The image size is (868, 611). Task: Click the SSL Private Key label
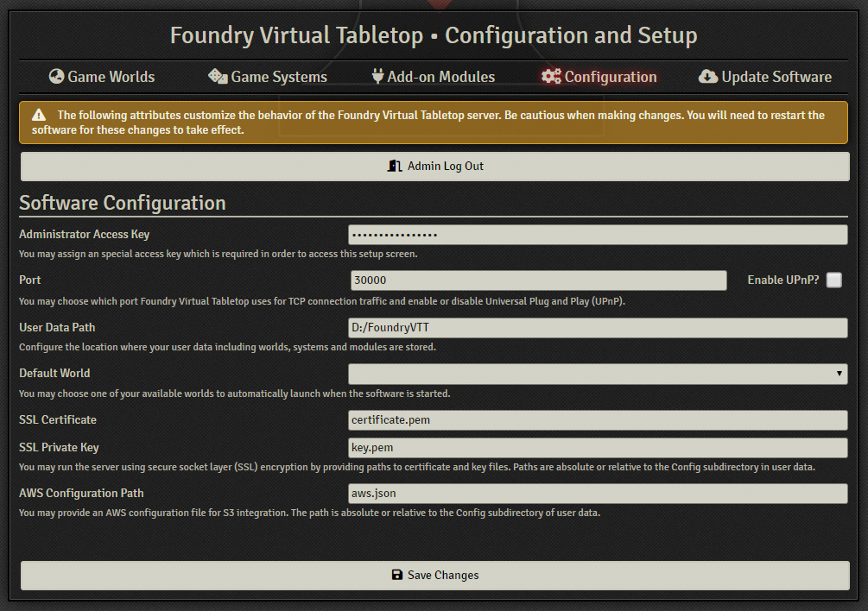[59, 447]
